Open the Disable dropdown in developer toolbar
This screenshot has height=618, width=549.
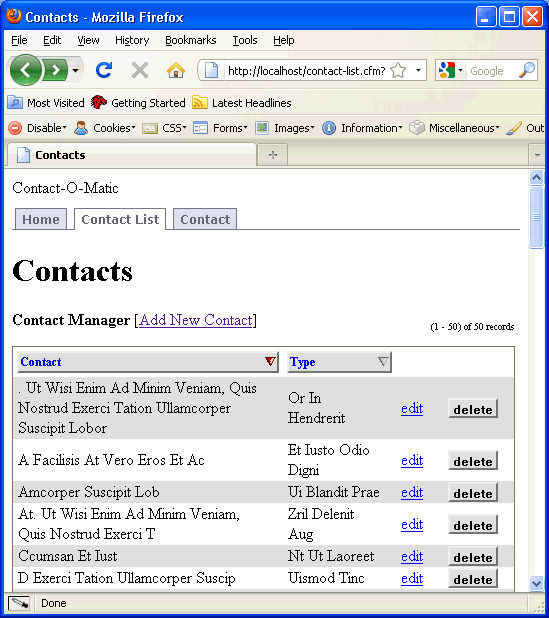point(38,128)
